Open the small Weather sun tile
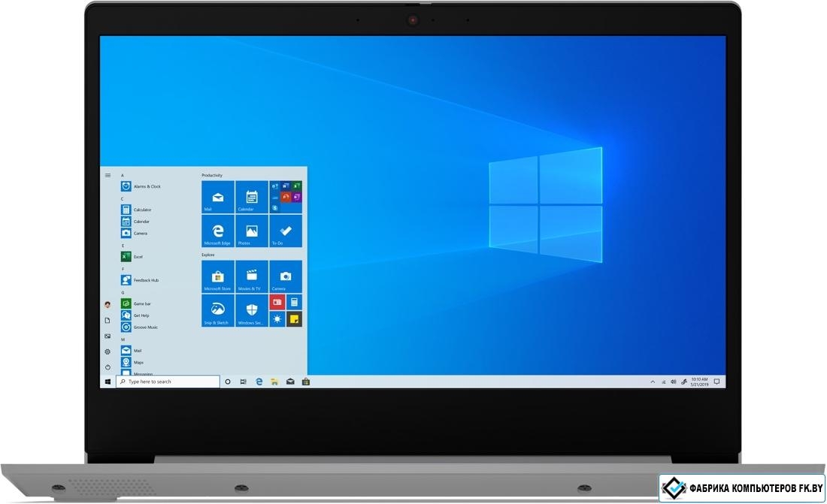The width and height of the screenshot is (827, 504). 277,319
